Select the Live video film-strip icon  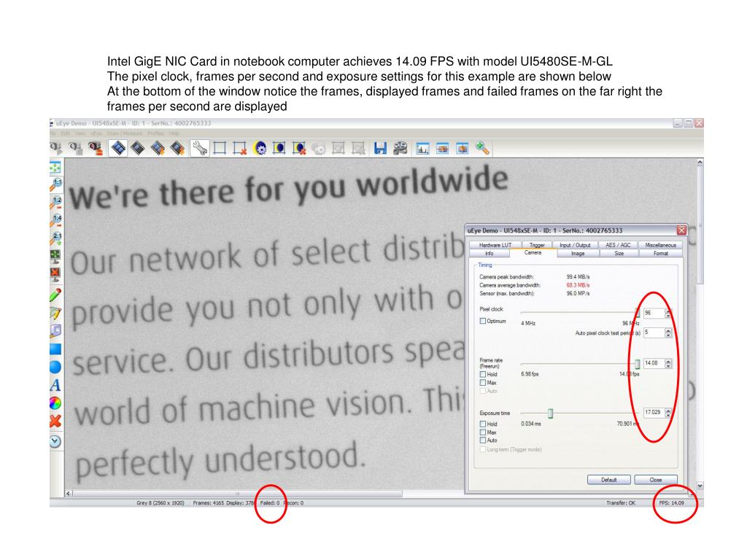pyautogui.click(x=118, y=149)
